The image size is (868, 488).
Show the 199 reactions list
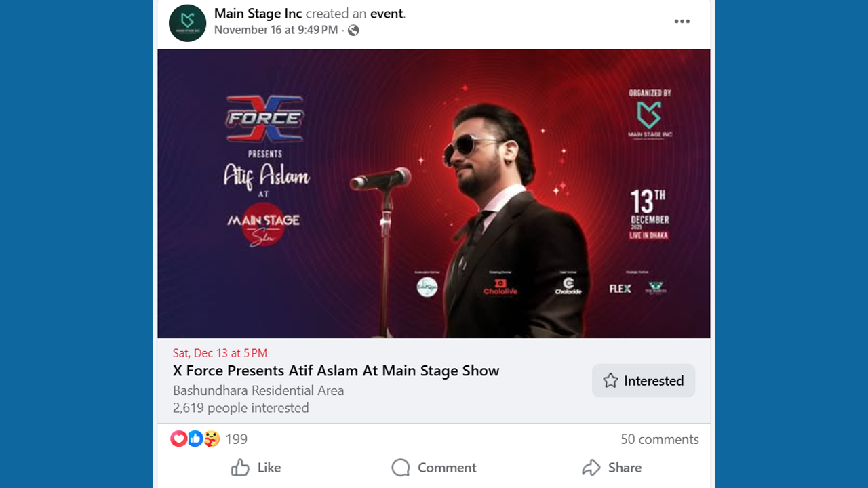pos(236,439)
